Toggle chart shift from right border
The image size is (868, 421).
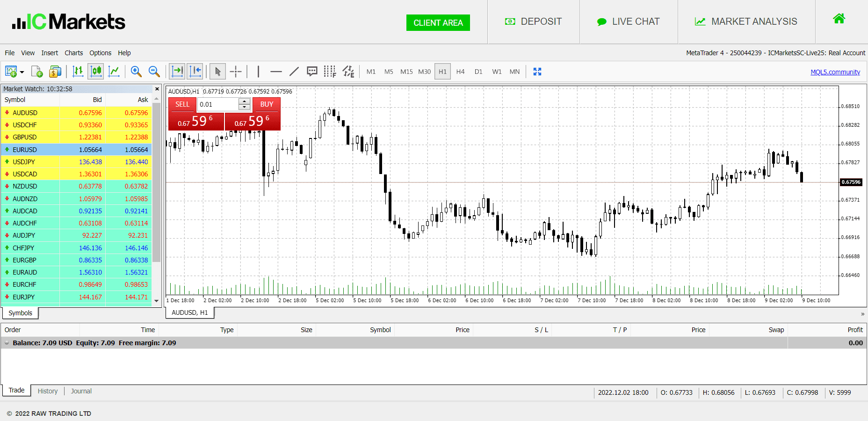pos(195,72)
